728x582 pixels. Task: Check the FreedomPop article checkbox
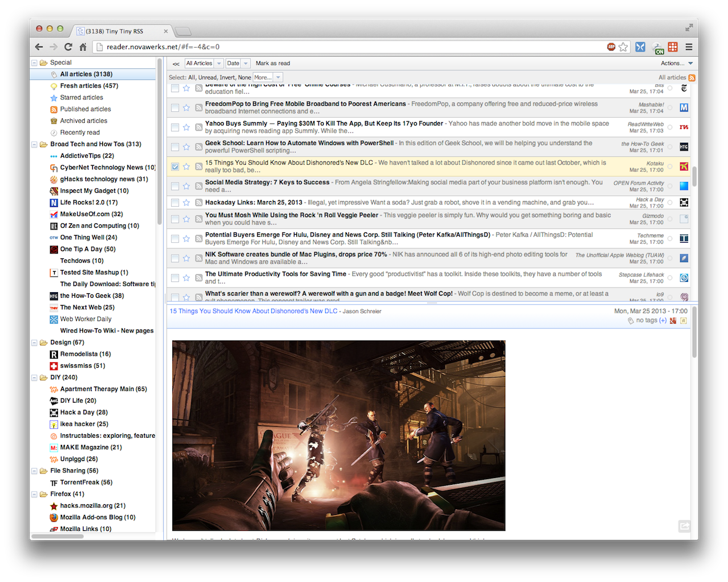(x=175, y=107)
